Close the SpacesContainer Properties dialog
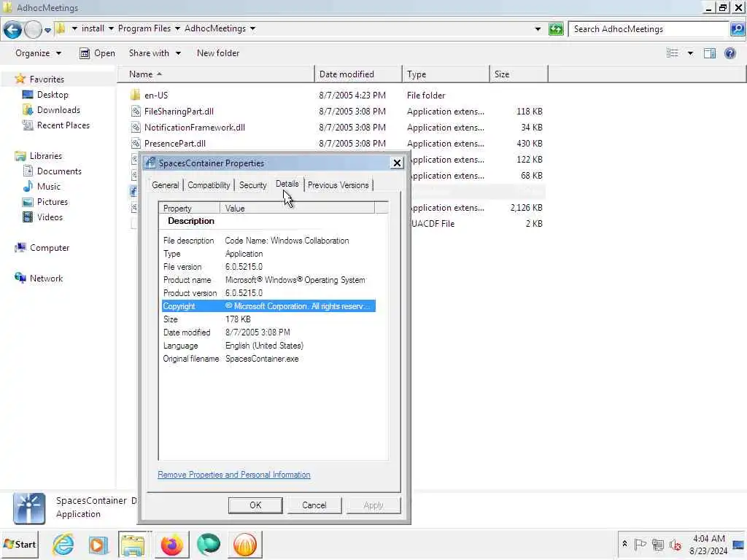The height and width of the screenshot is (560, 747). click(x=397, y=163)
